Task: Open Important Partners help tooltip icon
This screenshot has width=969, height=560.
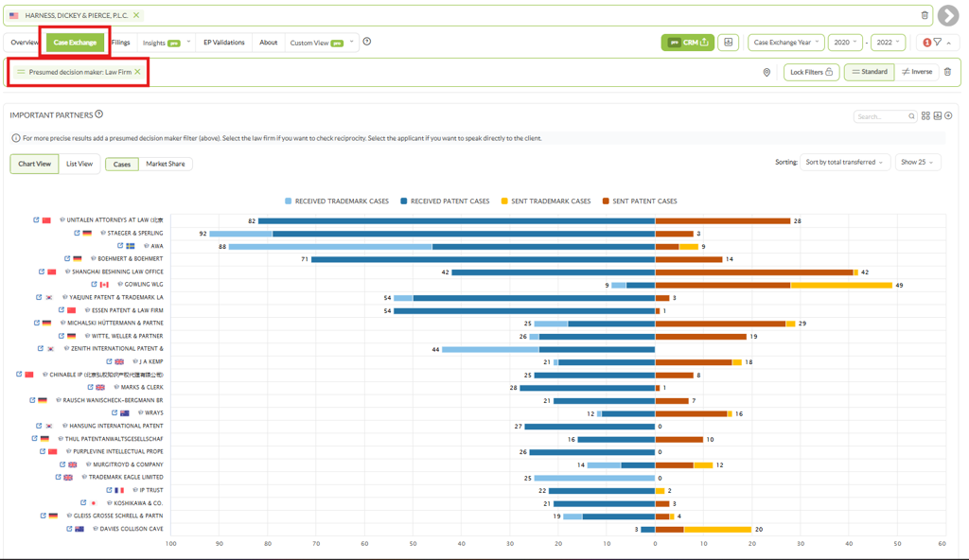Action: (x=98, y=114)
